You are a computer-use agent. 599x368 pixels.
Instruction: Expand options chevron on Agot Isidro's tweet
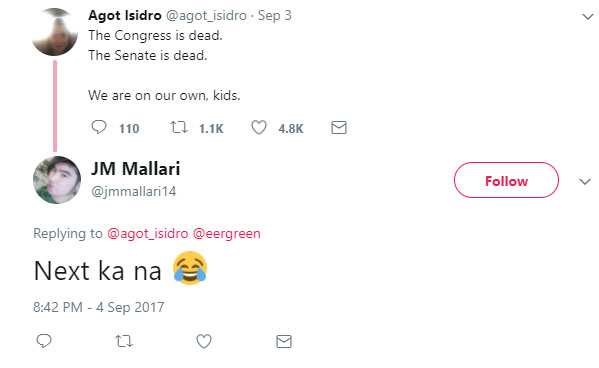[587, 16]
